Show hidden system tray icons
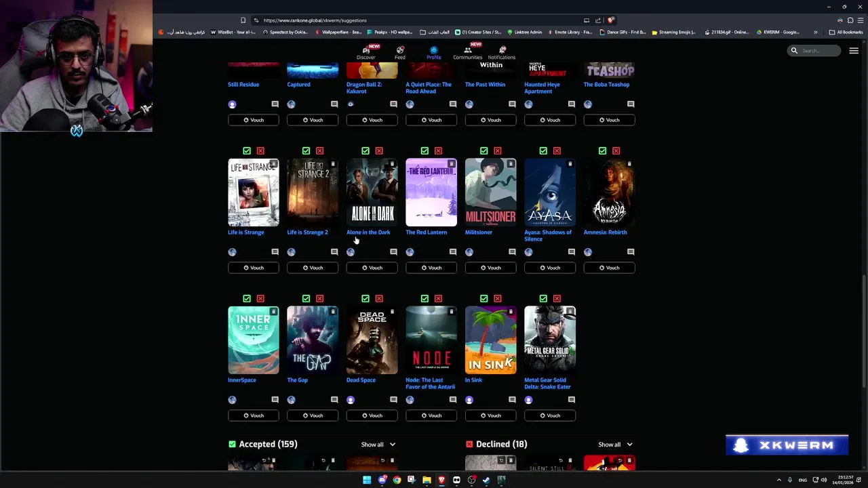The image size is (868, 488). point(778,480)
